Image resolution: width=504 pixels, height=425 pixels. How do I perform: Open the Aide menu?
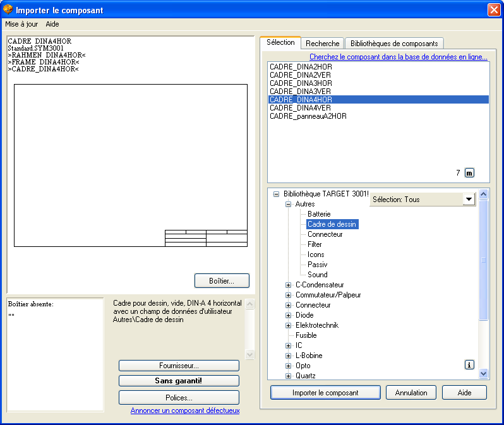[x=52, y=24]
